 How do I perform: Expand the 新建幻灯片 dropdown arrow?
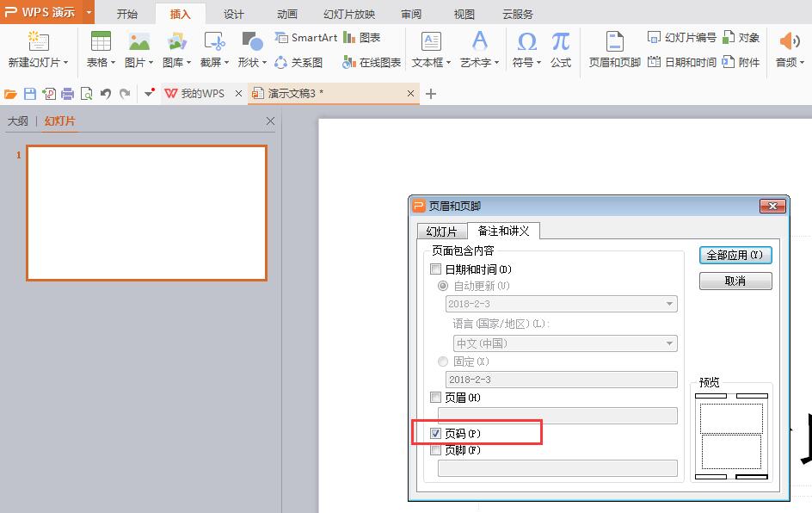pos(65,63)
